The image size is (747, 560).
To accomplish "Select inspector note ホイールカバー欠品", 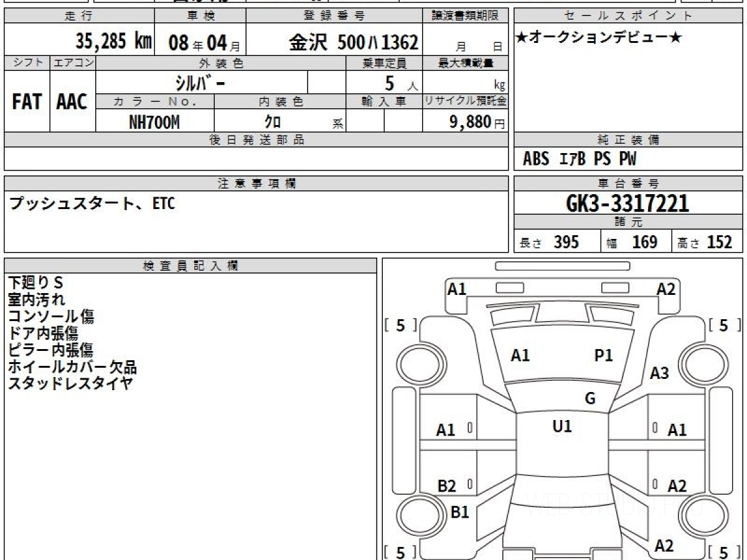I will tap(72, 366).
